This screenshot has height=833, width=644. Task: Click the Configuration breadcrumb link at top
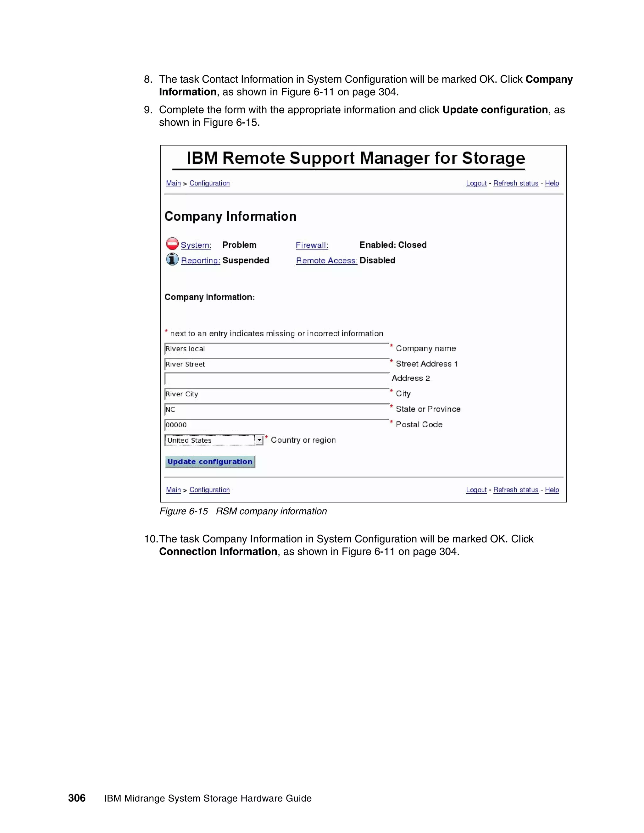click(x=209, y=183)
